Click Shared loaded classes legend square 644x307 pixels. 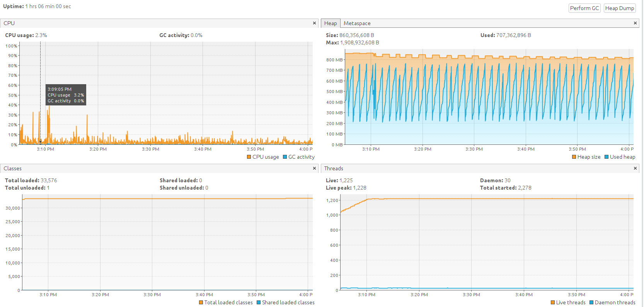point(259,302)
